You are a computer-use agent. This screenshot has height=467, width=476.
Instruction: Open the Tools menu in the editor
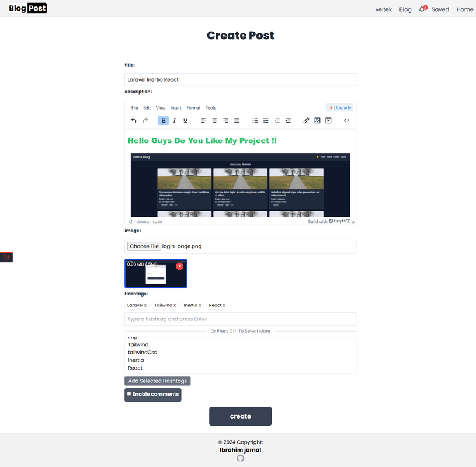pyautogui.click(x=211, y=108)
